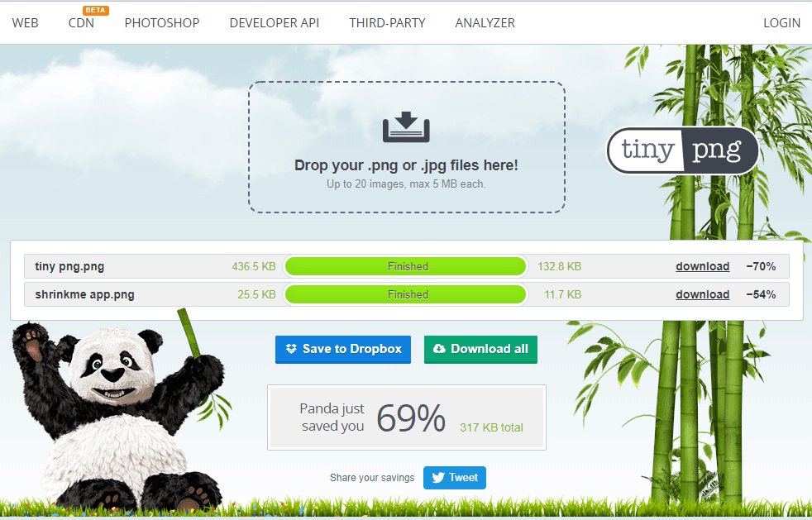Click the '−54%' savings value
Viewport: 812px width, 520px height.
click(x=761, y=294)
